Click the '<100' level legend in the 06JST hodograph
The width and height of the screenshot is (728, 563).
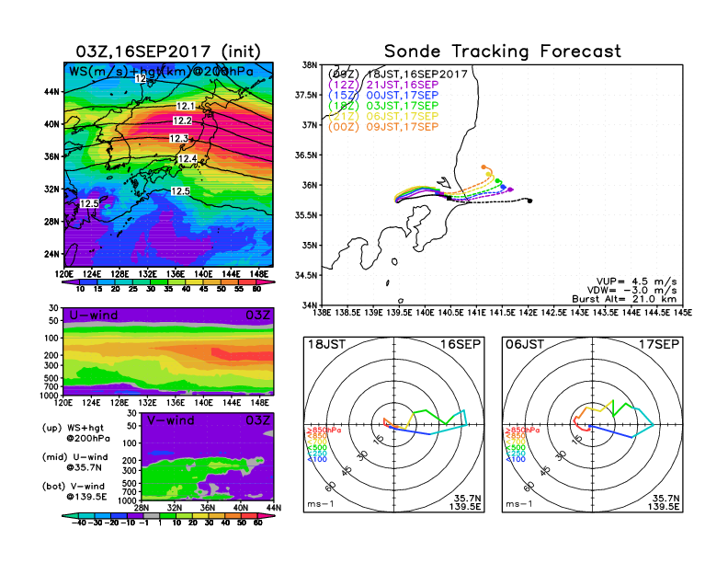point(516,459)
